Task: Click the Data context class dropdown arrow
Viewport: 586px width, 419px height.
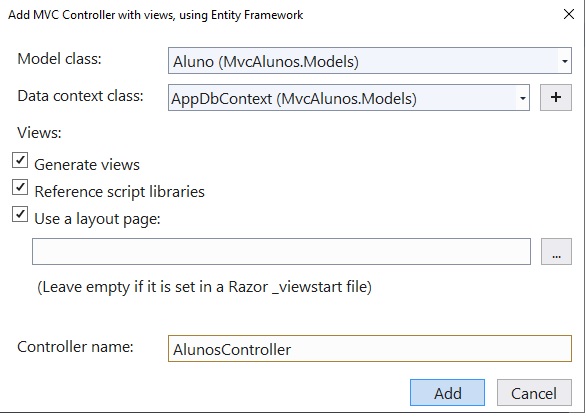Action: click(x=522, y=98)
